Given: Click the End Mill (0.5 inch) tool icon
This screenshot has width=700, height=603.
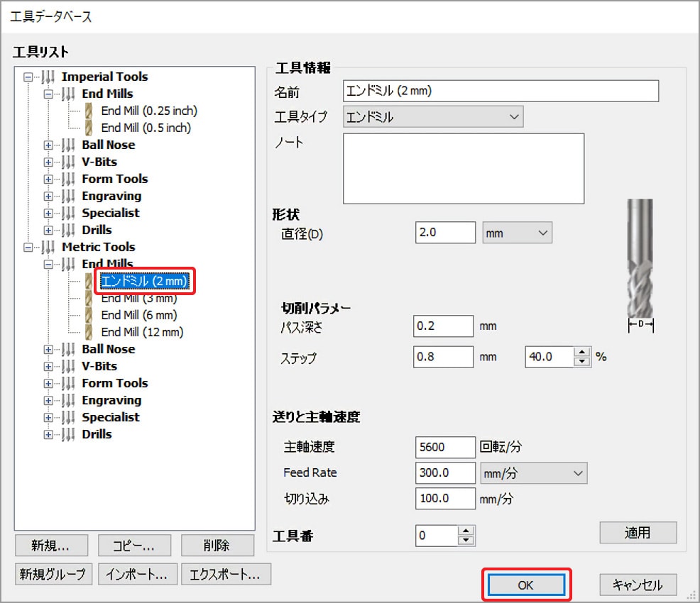Looking at the screenshot, I should pos(89,128).
